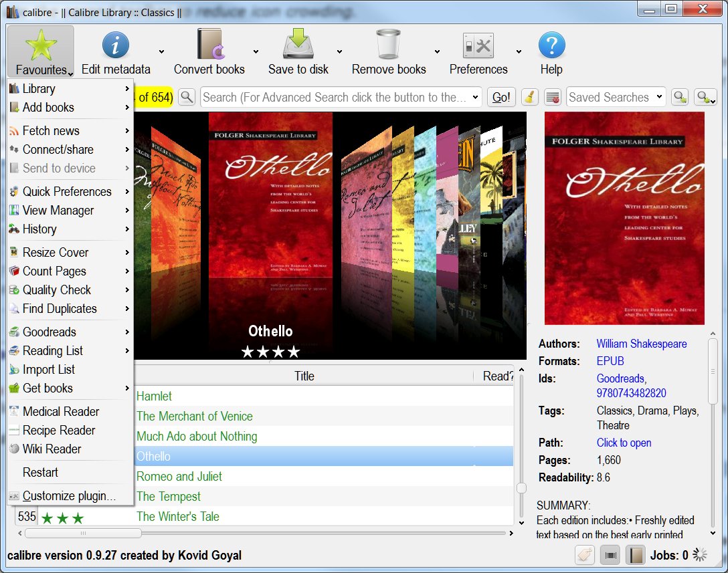
Task: Open the Goodreads menu entry
Action: point(70,332)
